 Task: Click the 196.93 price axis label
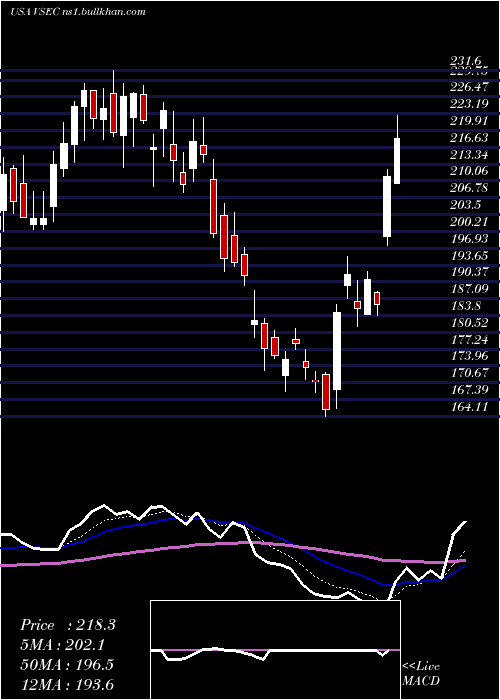(x=469, y=239)
